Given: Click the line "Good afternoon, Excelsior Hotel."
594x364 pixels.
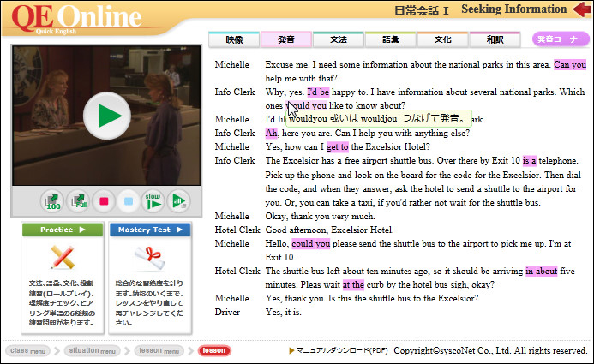Looking at the screenshot, I should [330, 230].
